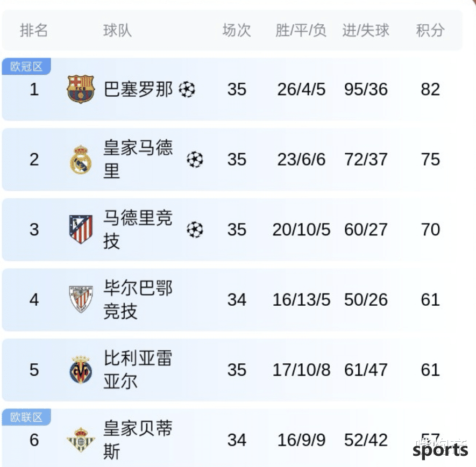The image size is (476, 467).
Task: Open the 毕尔巴鄂竞技 team name
Action: pyautogui.click(x=138, y=299)
